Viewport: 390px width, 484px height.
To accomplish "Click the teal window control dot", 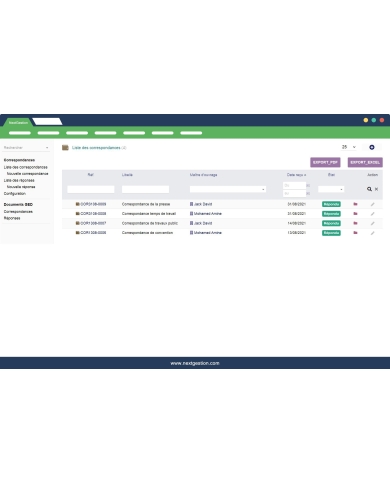I will [374, 120].
